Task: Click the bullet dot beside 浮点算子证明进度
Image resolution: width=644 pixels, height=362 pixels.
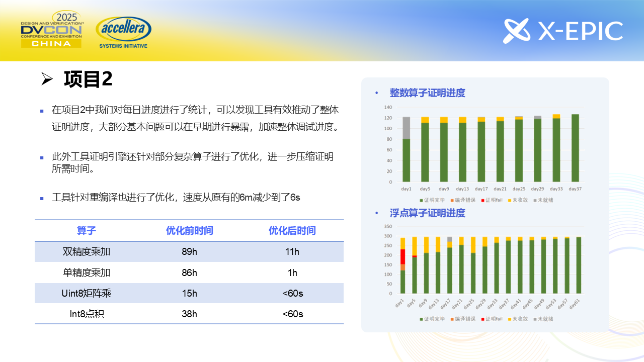Action: pos(376,214)
